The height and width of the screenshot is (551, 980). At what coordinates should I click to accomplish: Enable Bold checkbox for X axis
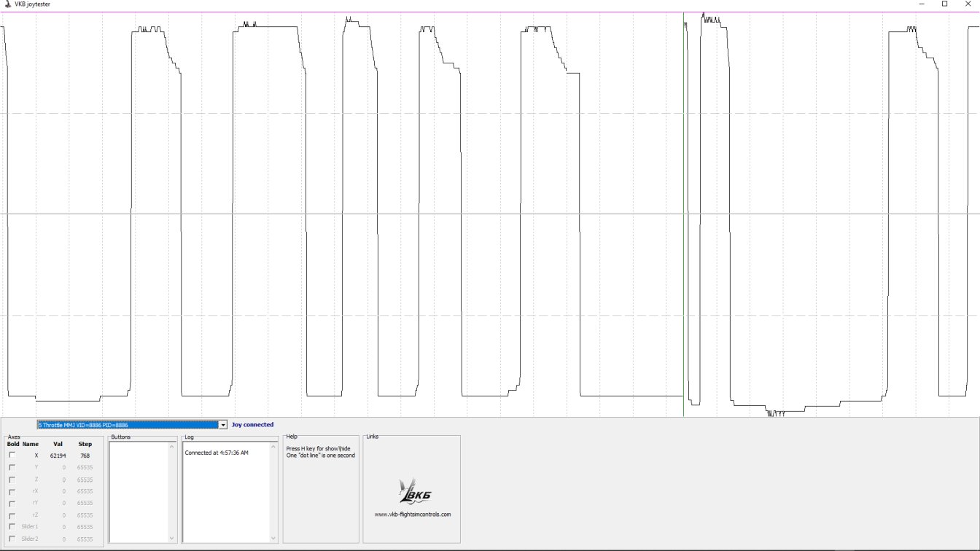[12, 455]
